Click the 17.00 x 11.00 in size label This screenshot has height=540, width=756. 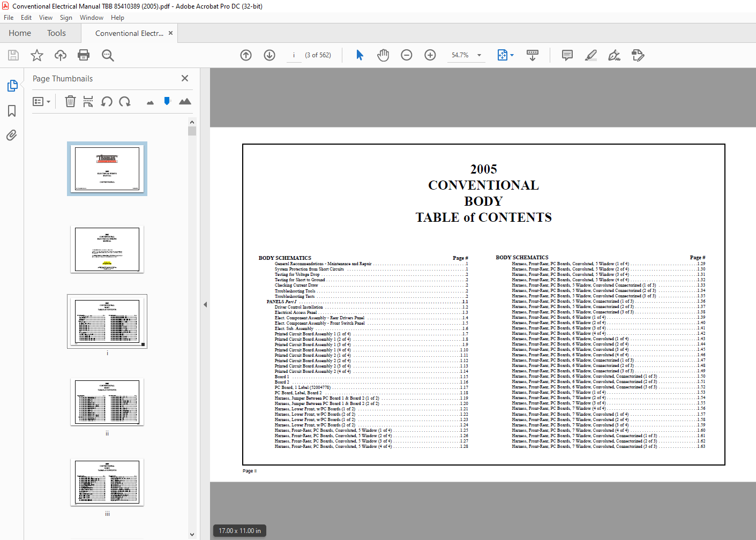tap(239, 531)
